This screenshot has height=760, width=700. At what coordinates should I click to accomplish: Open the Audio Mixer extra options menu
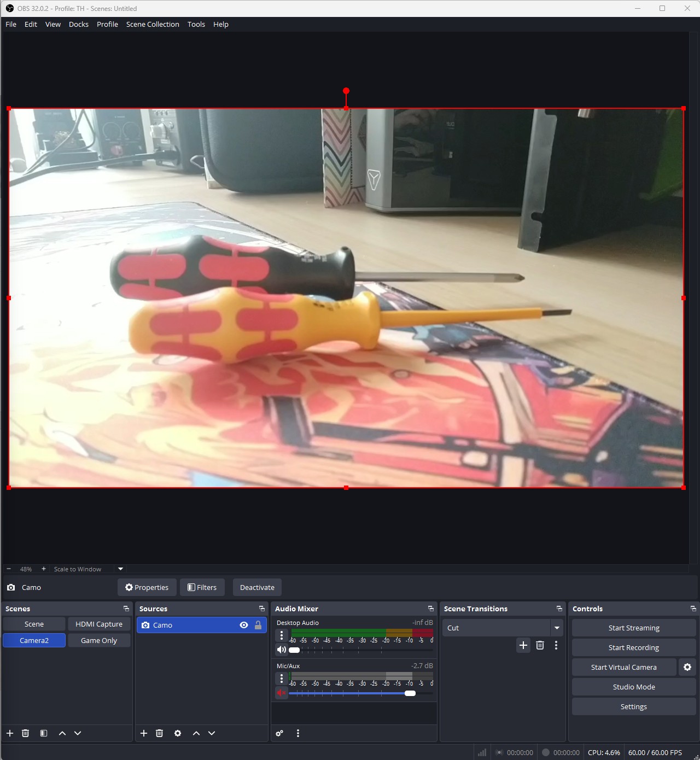(x=298, y=733)
